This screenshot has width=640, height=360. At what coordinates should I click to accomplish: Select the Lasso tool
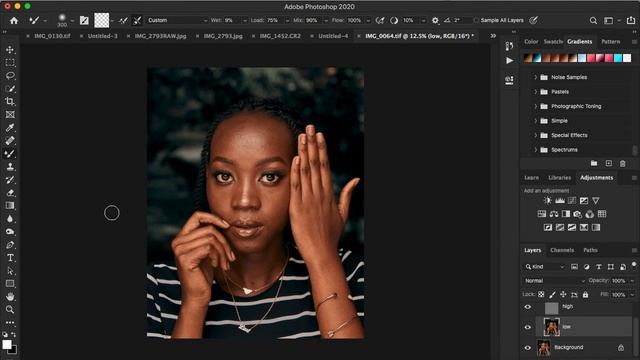10,76
